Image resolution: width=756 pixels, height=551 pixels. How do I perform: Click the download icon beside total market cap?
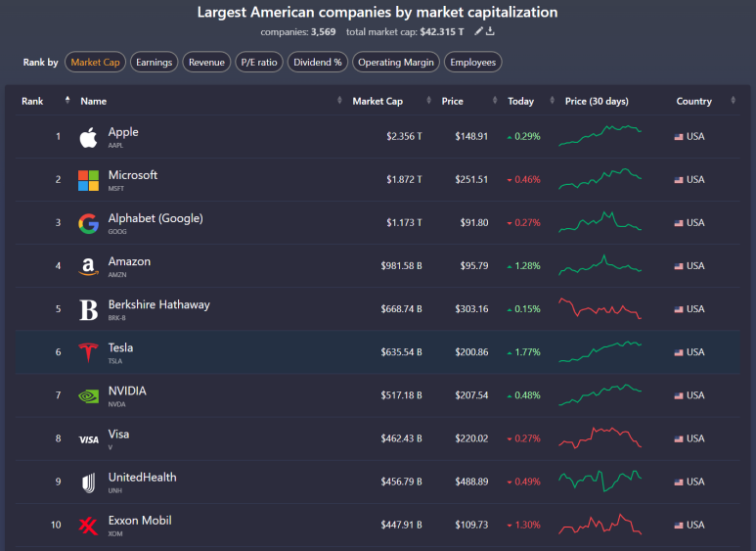click(x=490, y=31)
